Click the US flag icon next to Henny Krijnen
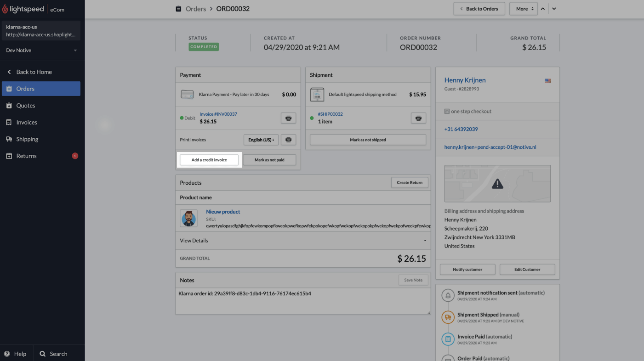Screen dimensions: 644x361 [x=547, y=80]
